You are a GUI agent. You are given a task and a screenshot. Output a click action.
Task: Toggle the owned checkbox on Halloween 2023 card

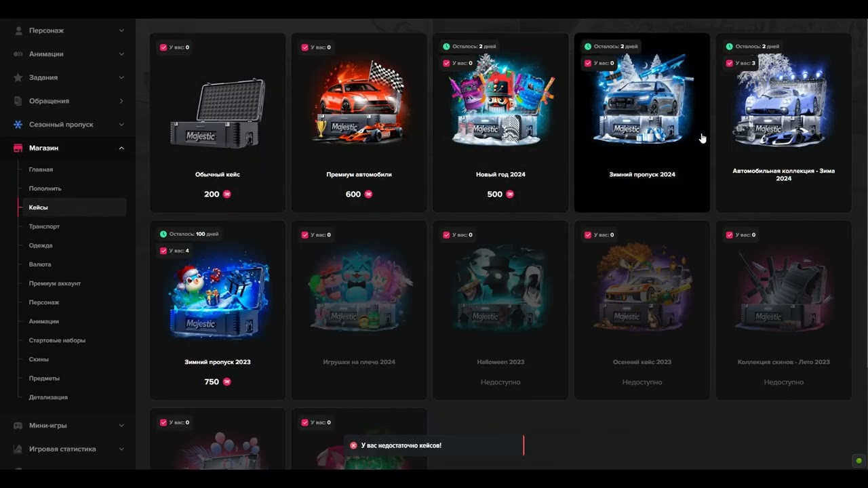pos(446,235)
